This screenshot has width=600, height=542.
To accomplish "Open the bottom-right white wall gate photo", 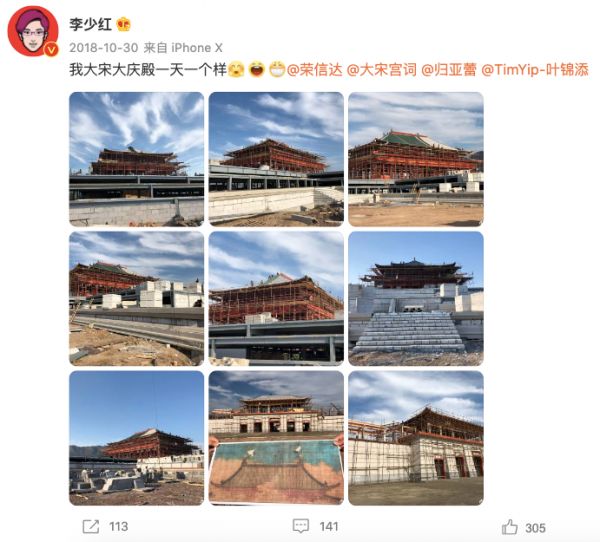I will (416, 438).
